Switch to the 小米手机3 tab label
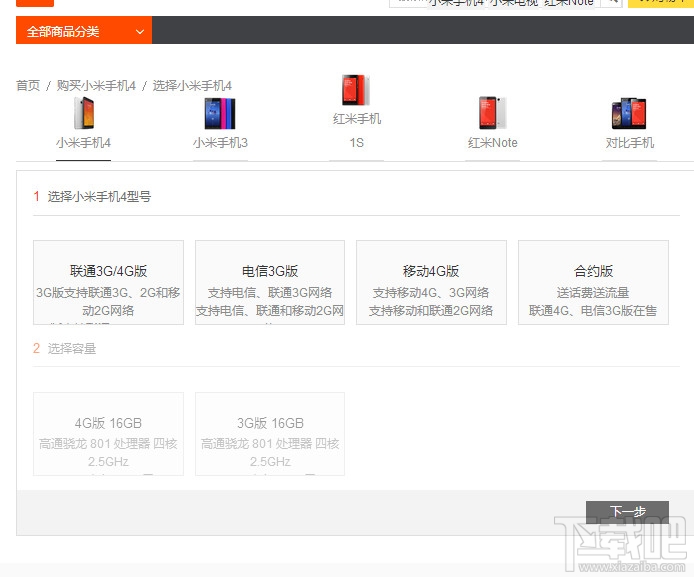 pos(220,142)
